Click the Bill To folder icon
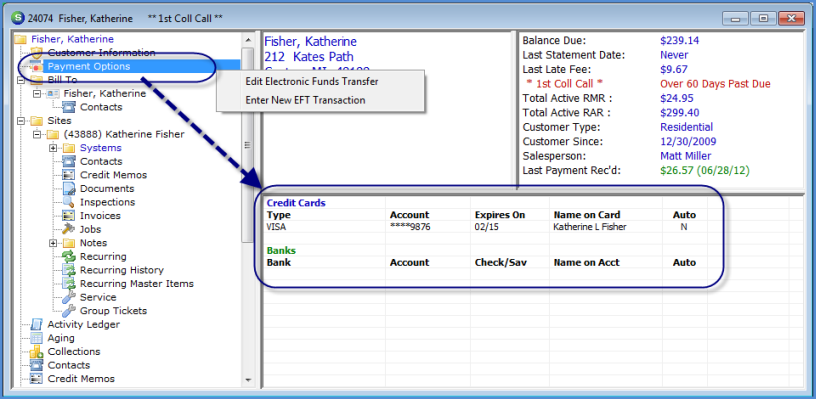The width and height of the screenshot is (816, 399). coord(36,80)
